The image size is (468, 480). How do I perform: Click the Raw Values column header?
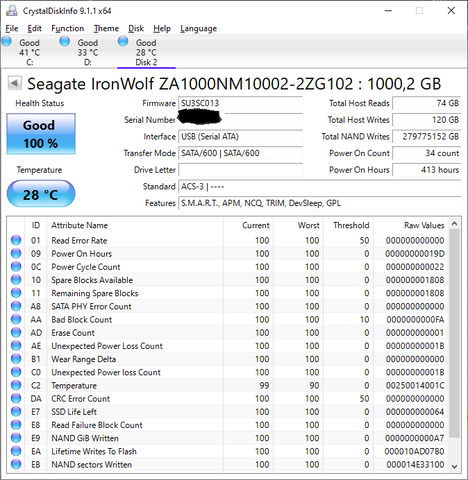point(411,225)
